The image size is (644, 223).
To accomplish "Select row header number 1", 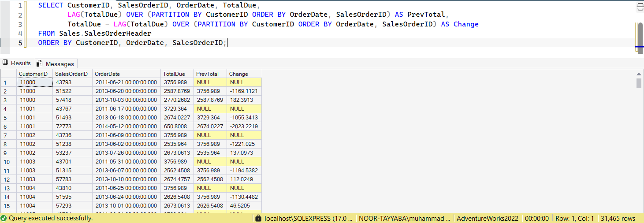I will pyautogui.click(x=8, y=82).
